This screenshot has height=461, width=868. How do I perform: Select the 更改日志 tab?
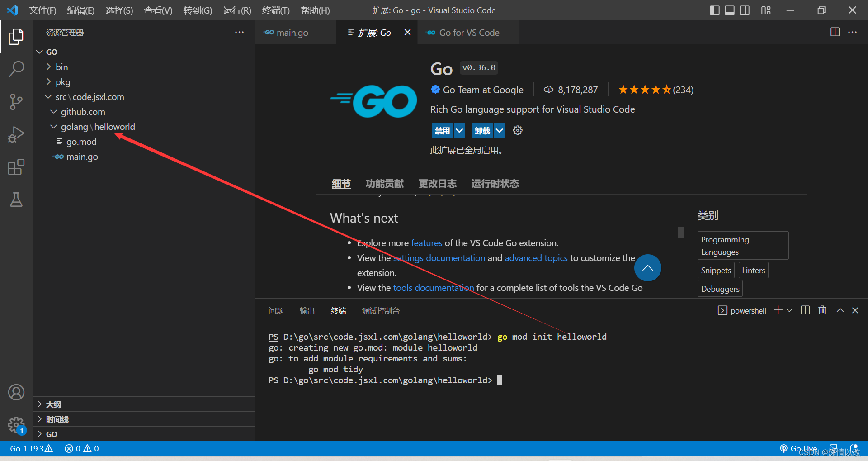tap(437, 184)
